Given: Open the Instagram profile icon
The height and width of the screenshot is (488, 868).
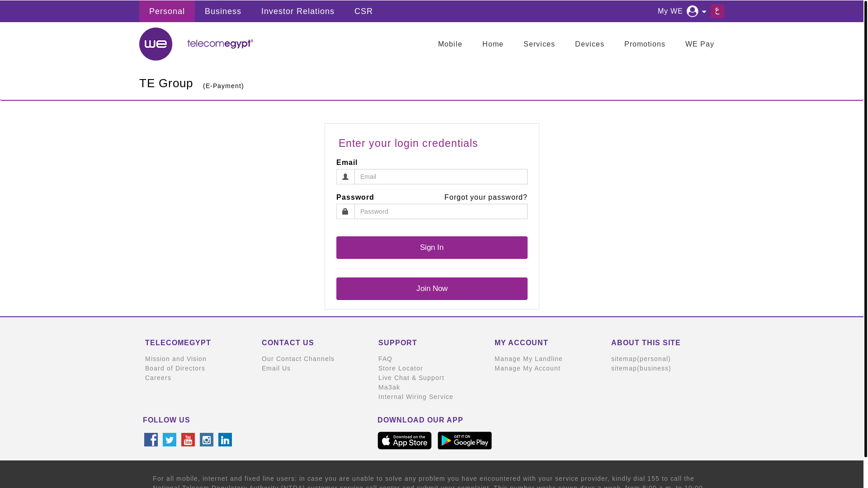Looking at the screenshot, I should tap(207, 440).
